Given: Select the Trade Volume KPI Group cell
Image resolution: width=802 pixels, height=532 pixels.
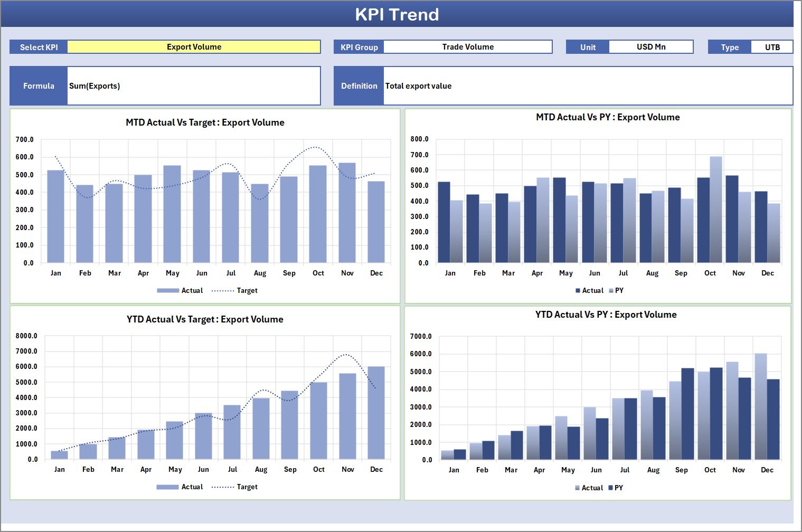Looking at the screenshot, I should tap(467, 47).
